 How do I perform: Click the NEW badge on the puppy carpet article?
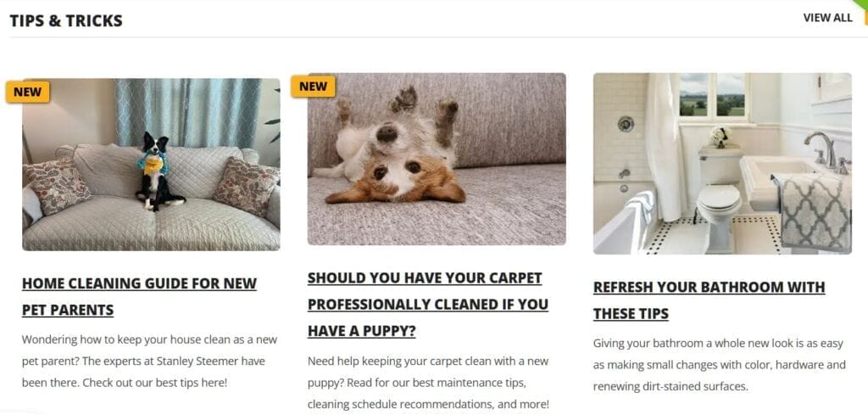click(x=313, y=86)
